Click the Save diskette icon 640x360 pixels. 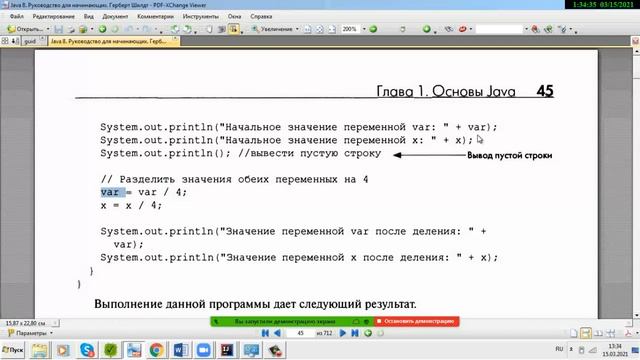[58, 29]
